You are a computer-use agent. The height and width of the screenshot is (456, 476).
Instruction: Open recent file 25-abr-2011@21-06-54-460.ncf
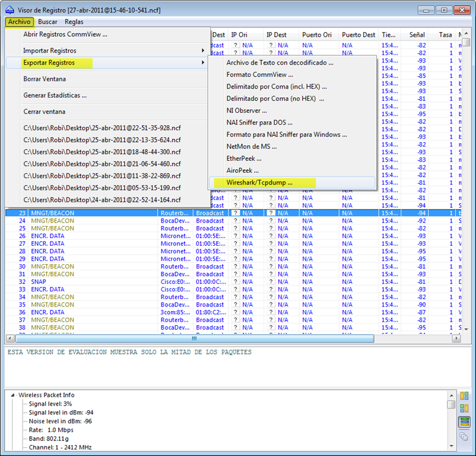tap(102, 164)
